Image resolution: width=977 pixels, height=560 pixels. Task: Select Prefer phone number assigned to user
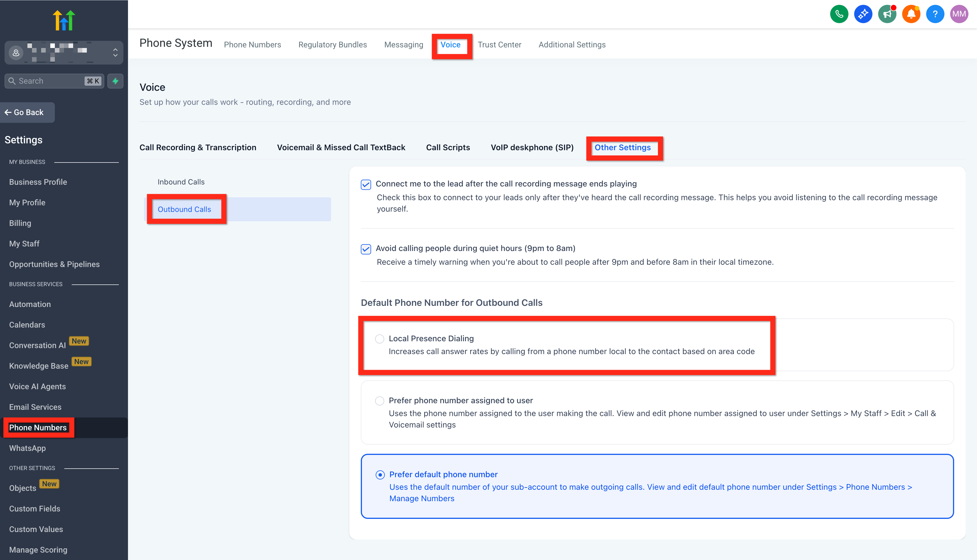tap(380, 401)
